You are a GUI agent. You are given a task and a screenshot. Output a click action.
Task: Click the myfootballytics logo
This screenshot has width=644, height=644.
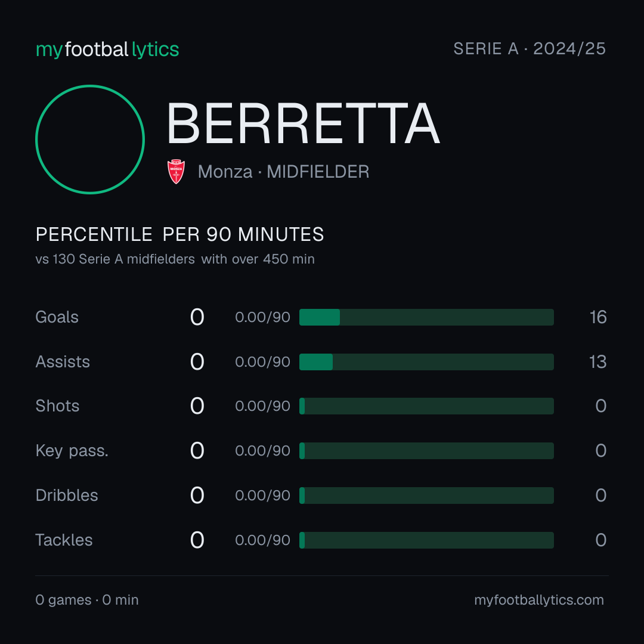[x=107, y=49]
